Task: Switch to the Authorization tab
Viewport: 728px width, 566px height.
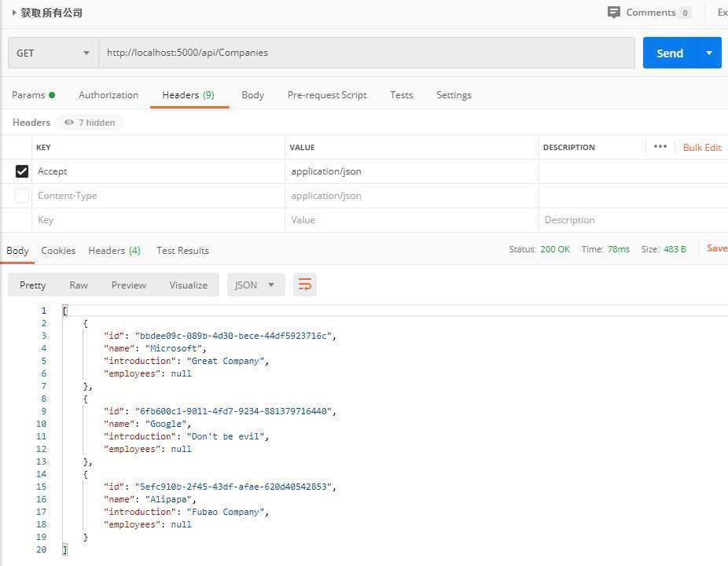Action: pyautogui.click(x=108, y=95)
